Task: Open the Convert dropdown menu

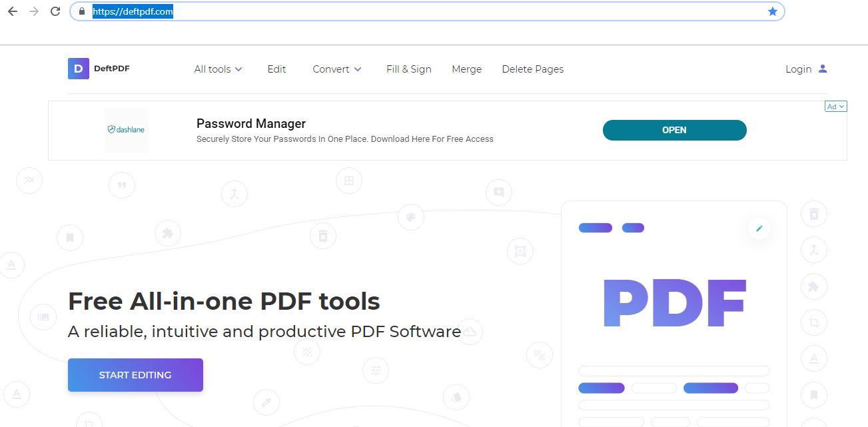Action: pos(336,69)
